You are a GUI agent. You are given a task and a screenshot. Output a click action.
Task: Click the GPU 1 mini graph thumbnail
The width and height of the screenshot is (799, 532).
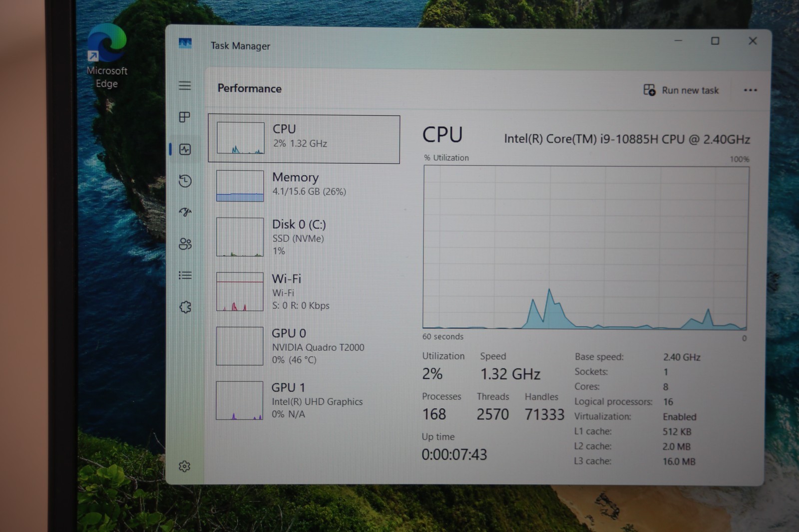tap(239, 400)
